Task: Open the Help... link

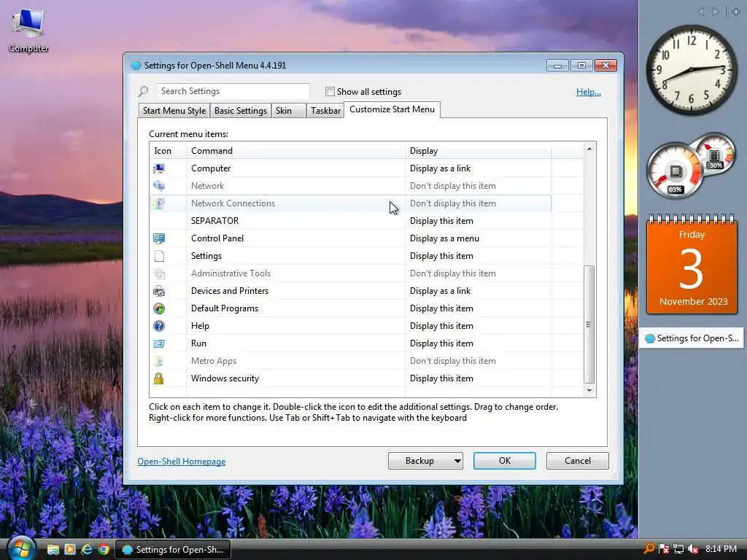Action: point(589,92)
